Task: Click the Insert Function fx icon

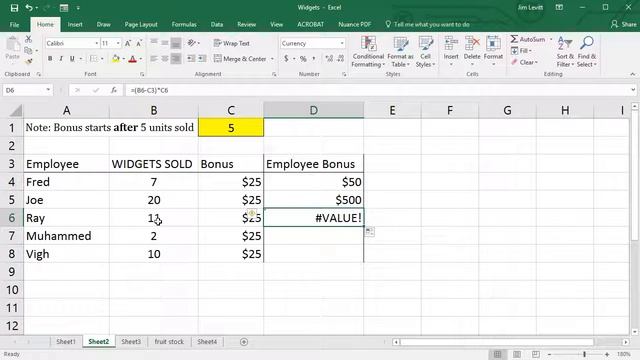Action: click(114, 90)
